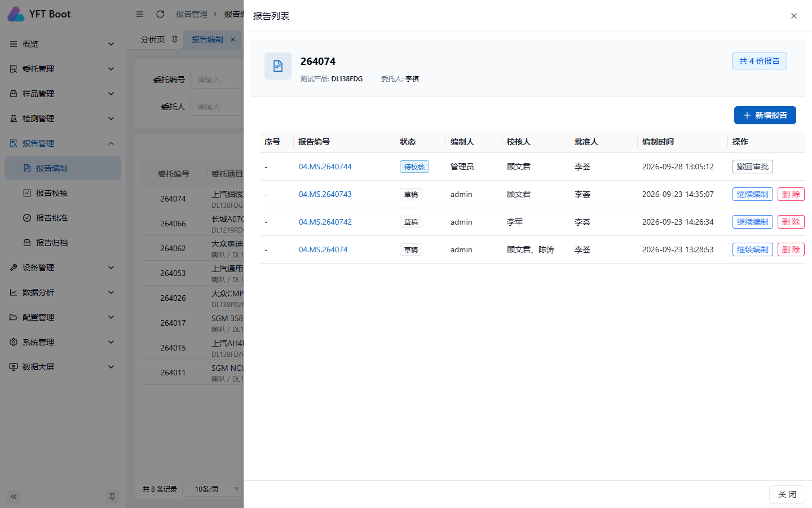Collapse sidebar using double-chevron icon

(x=14, y=497)
